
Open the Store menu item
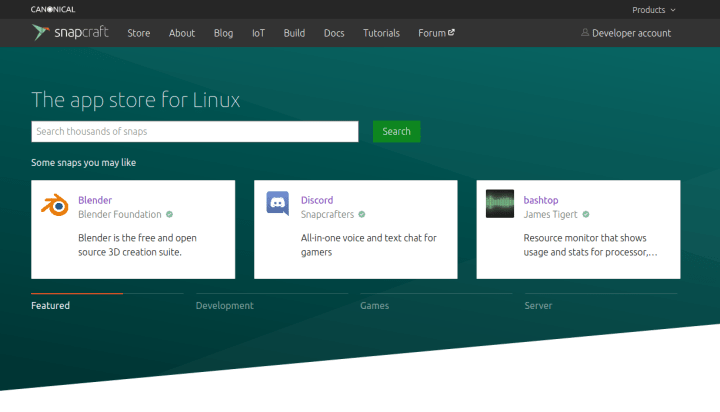tap(139, 33)
